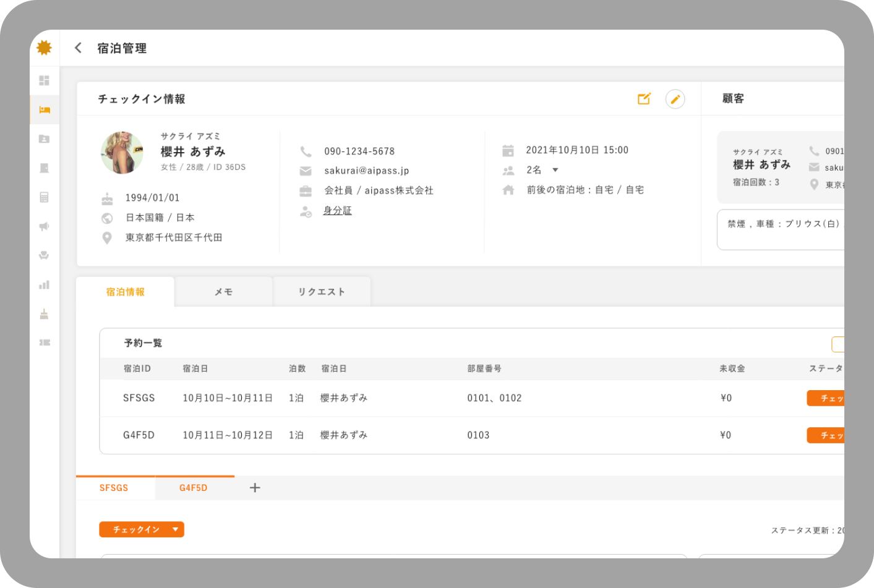The image size is (874, 588).
Task: Select the bed accommodation icon in sidebar
Action: [44, 109]
